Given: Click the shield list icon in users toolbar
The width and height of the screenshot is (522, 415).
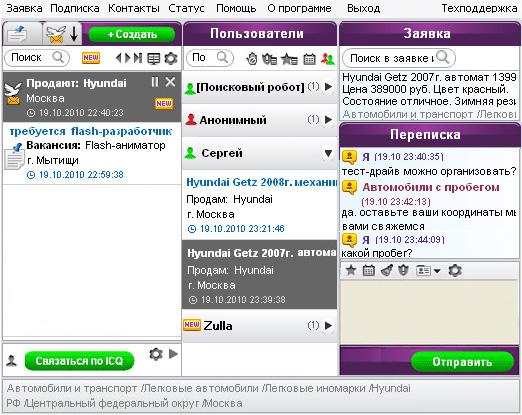Looking at the screenshot, I should point(269,59).
